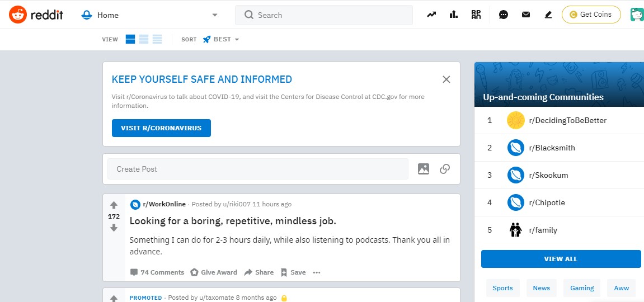Image resolution: width=644 pixels, height=302 pixels.
Task: Click the promoted post lock icon
Action: point(284,298)
